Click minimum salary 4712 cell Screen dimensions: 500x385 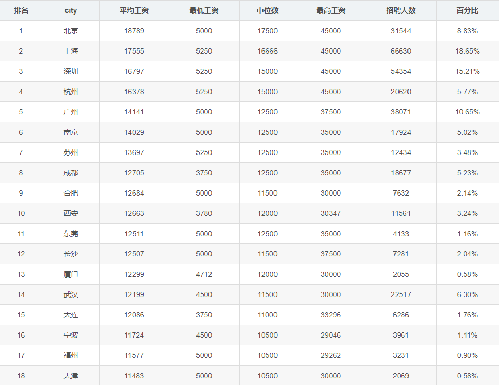coord(204,274)
